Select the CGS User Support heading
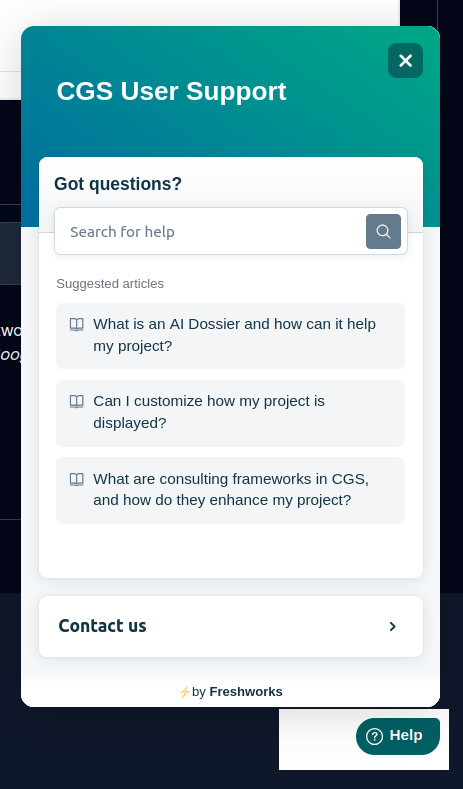The width and height of the screenshot is (463, 789). 172,92
